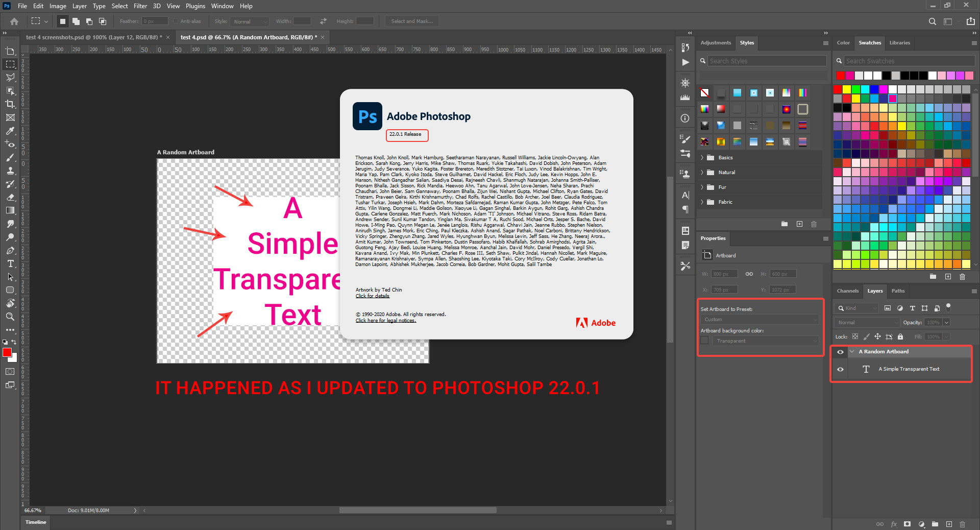Click the Click for details link

coord(372,296)
